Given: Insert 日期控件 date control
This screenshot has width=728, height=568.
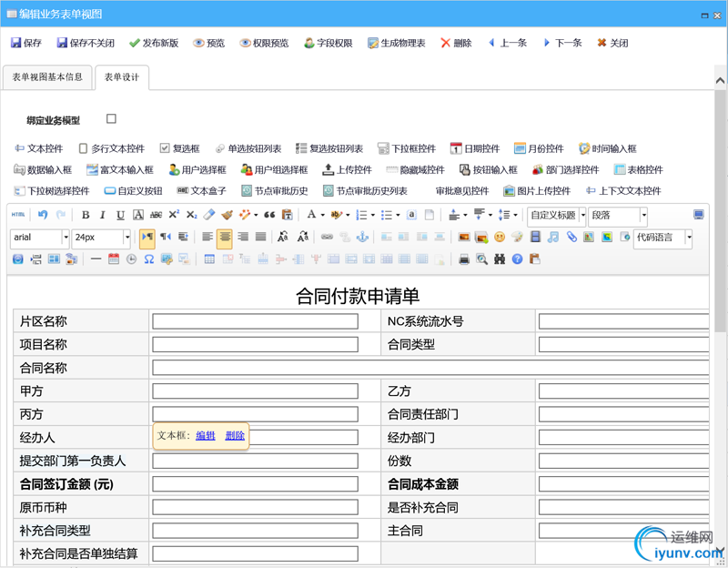Looking at the screenshot, I should 475,148.
